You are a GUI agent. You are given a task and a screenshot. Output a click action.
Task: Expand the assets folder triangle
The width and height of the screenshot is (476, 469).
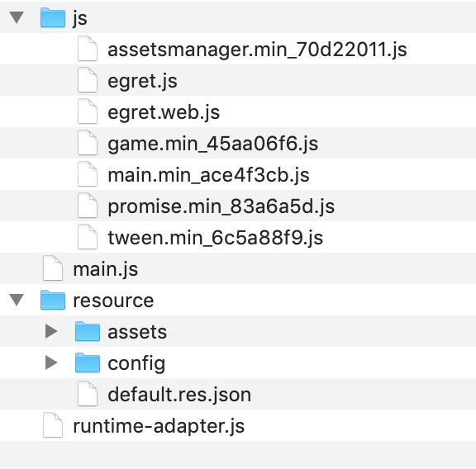[51, 331]
